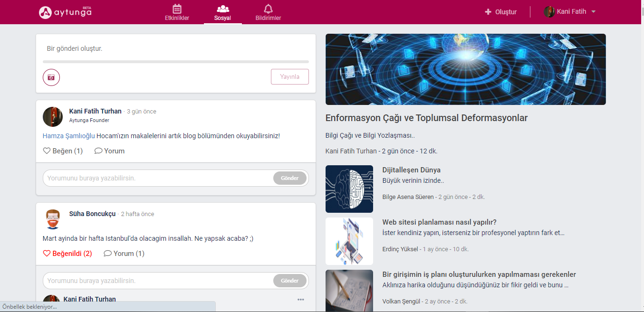Click comment field under Kani Fatih's post
This screenshot has height=312, width=644.
pos(158,178)
